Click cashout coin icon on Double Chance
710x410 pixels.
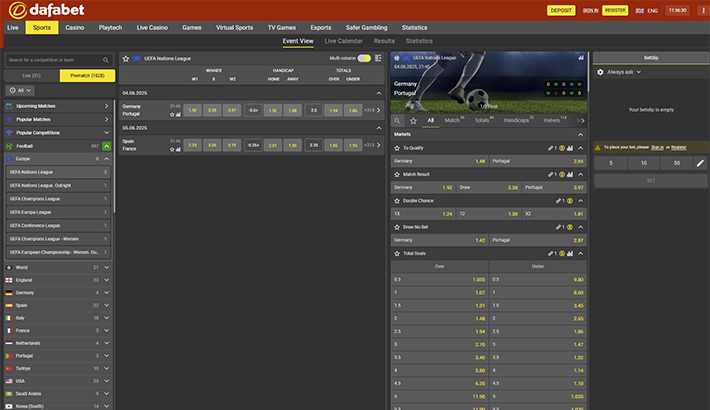pos(570,201)
